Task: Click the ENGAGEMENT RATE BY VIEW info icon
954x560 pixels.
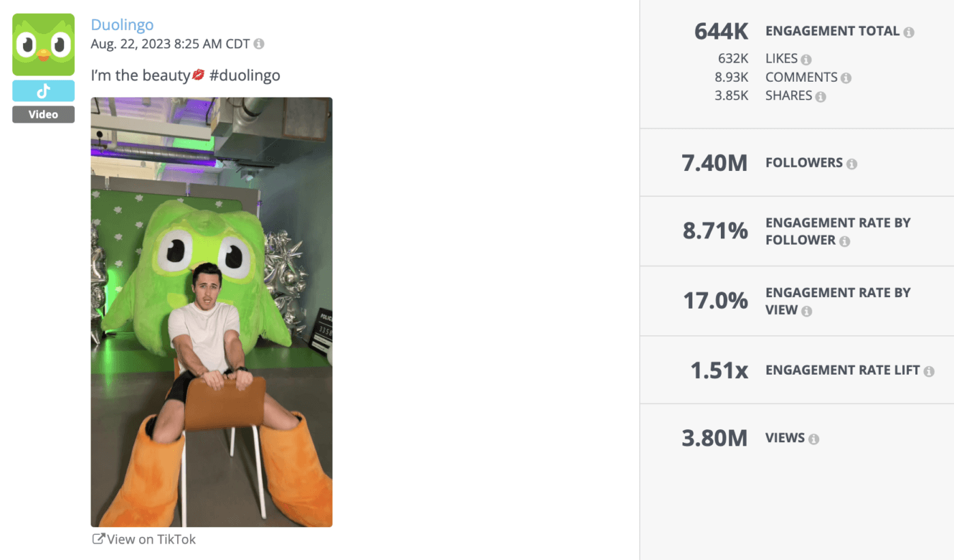Action: click(x=807, y=310)
